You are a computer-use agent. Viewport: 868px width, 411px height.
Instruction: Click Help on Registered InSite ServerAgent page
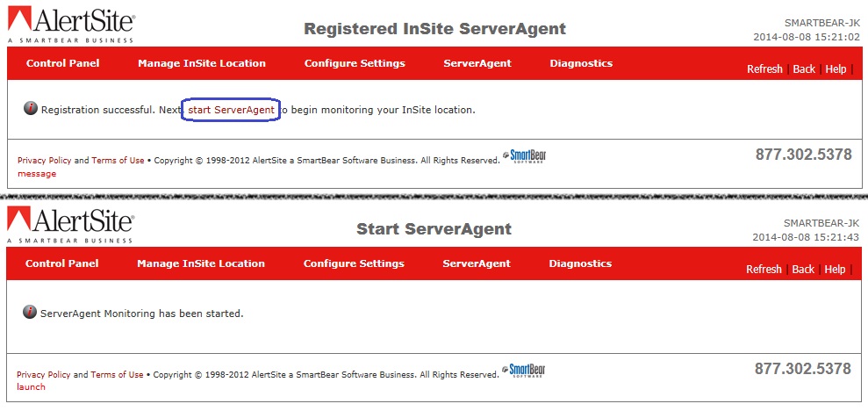point(836,68)
